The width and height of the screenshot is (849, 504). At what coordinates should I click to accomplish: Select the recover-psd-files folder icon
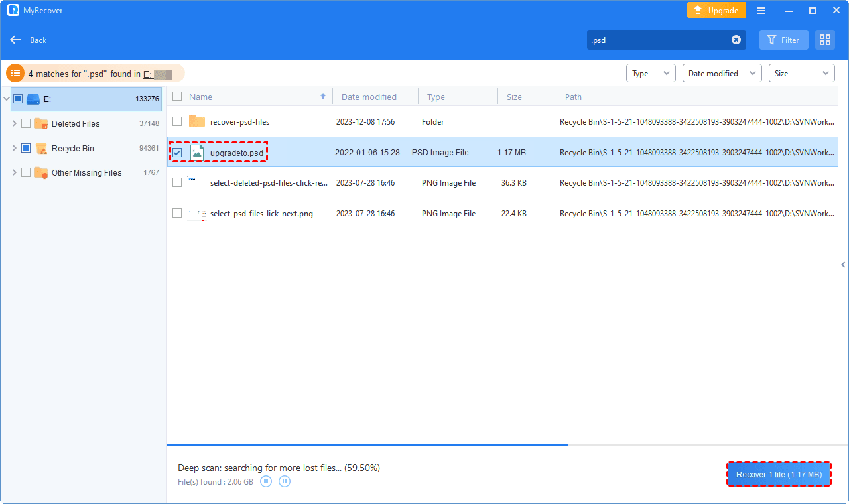click(x=197, y=121)
